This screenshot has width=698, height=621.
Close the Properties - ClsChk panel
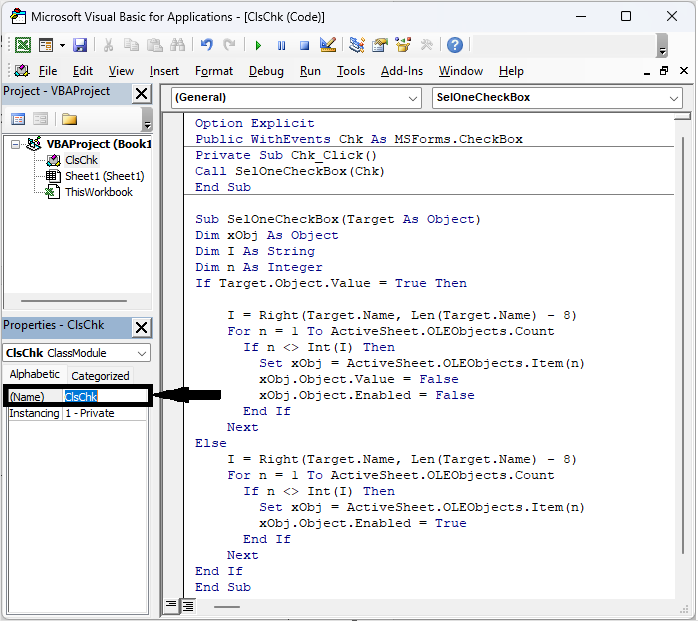pos(142,328)
